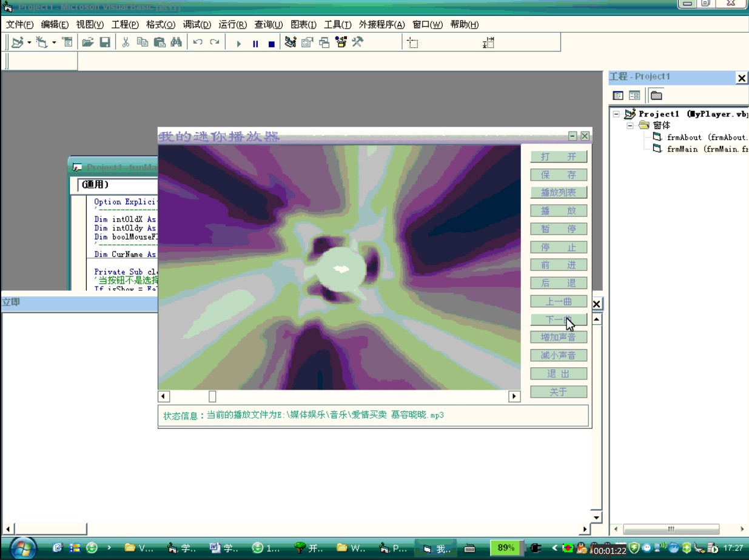Viewport: 749px width, 560px height.
Task: Click the Redo arrow icon
Action: (x=214, y=42)
